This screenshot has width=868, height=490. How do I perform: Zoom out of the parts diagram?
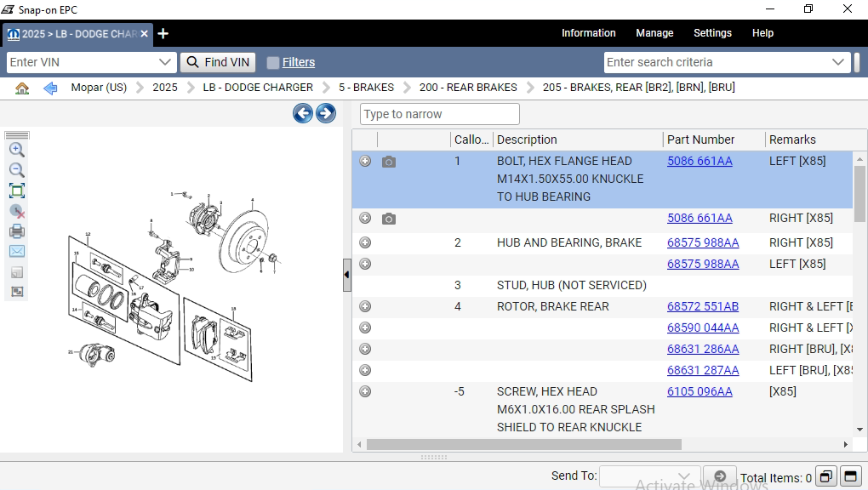point(17,170)
